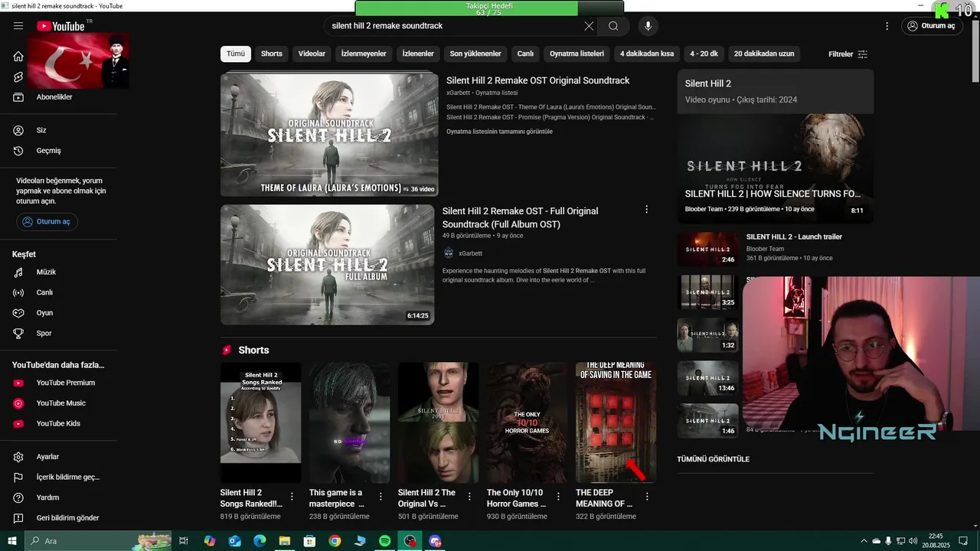
Task: Click the sidebar Oturum aç sign-in button
Action: click(47, 222)
